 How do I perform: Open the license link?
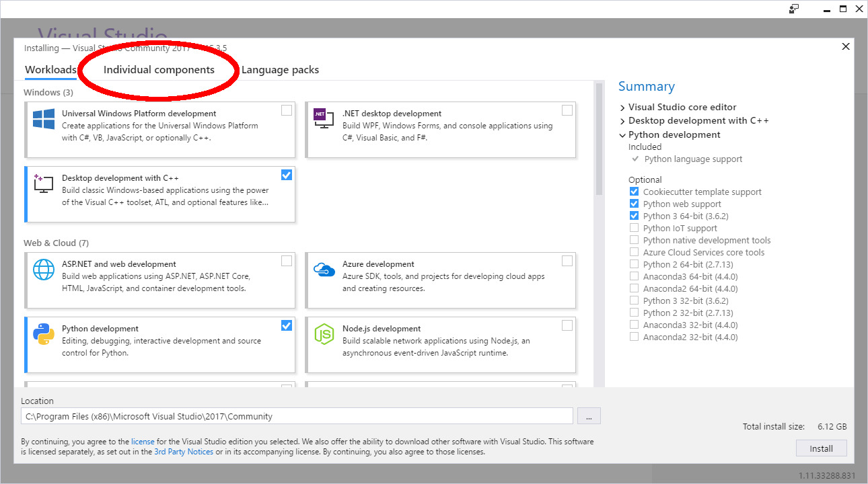143,442
